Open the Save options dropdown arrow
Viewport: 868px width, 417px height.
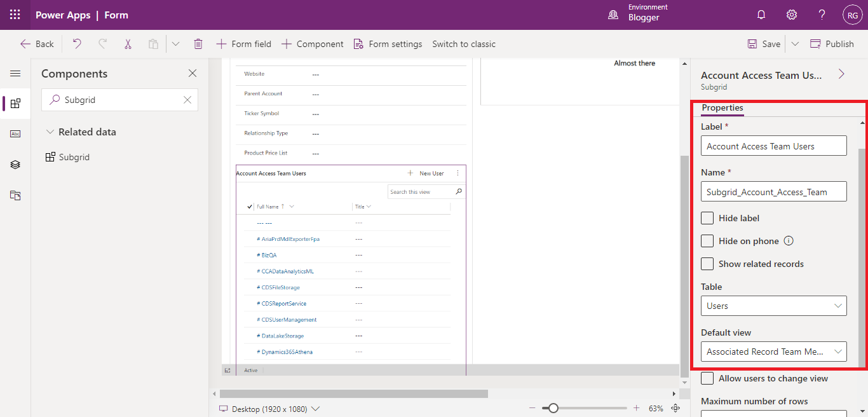pyautogui.click(x=795, y=44)
